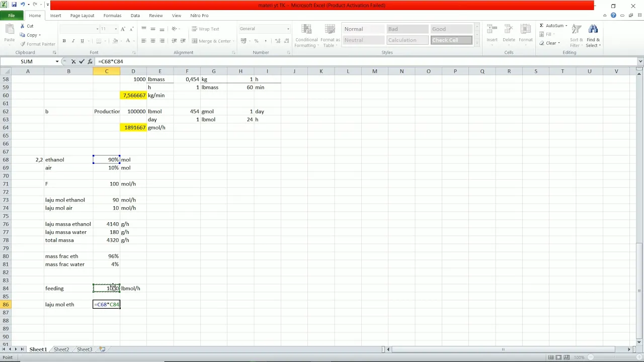The height and width of the screenshot is (362, 644).
Task: Open AutoSum dropdown arrow
Action: click(x=566, y=26)
